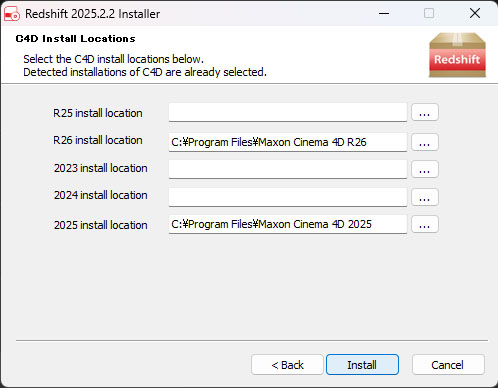This screenshot has width=498, height=388.
Task: Go back with the Back button
Action: (x=287, y=365)
